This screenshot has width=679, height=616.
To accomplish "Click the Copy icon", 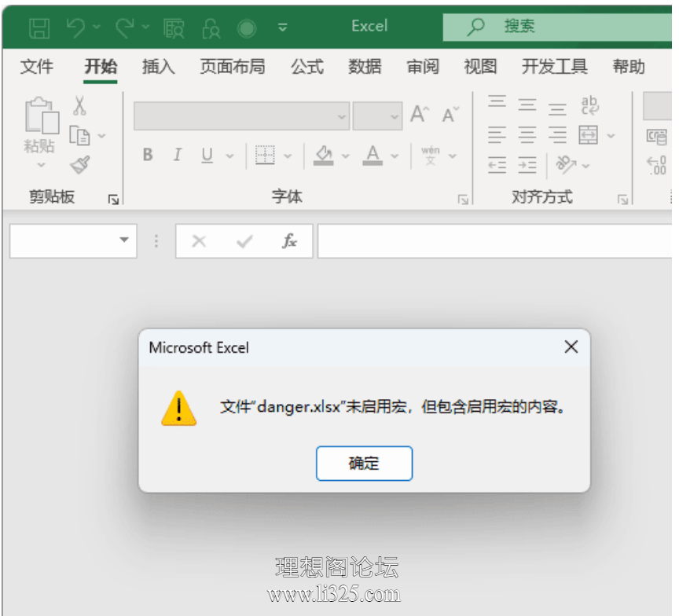I will [79, 135].
